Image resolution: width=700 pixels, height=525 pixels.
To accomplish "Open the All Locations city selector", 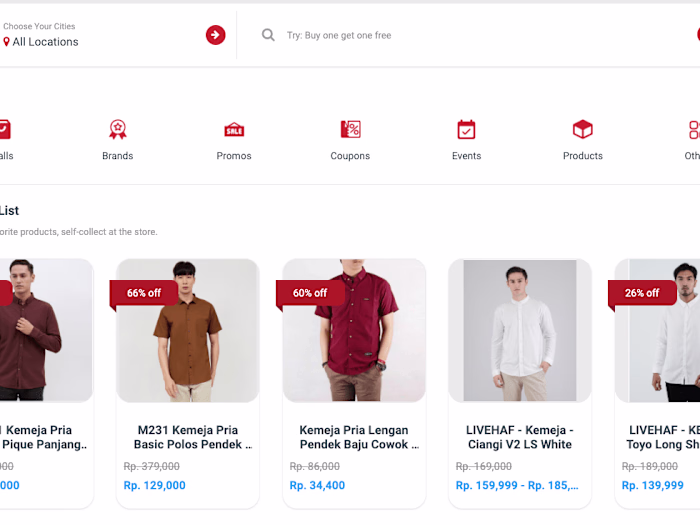I will [x=45, y=42].
